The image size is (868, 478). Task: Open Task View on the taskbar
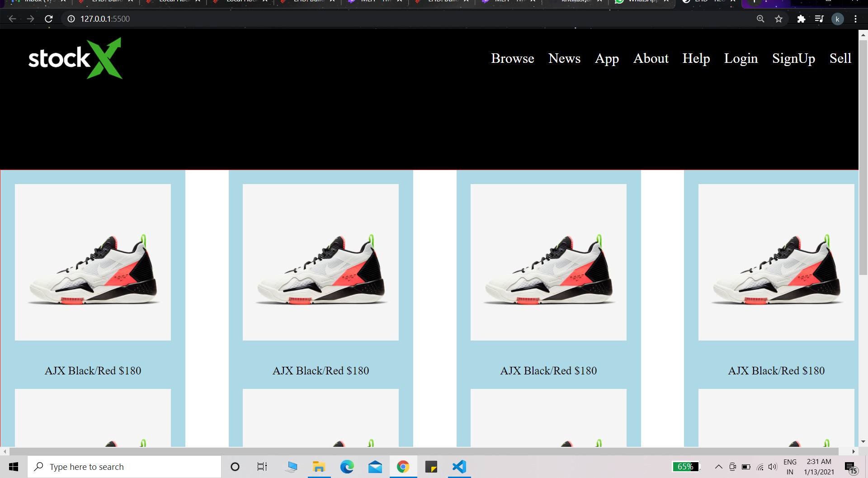(x=262, y=467)
